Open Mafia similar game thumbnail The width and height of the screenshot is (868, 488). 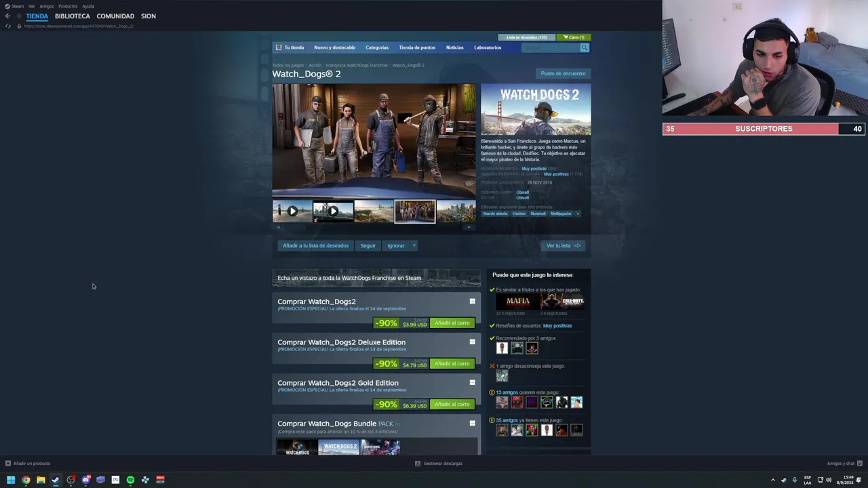pos(517,302)
